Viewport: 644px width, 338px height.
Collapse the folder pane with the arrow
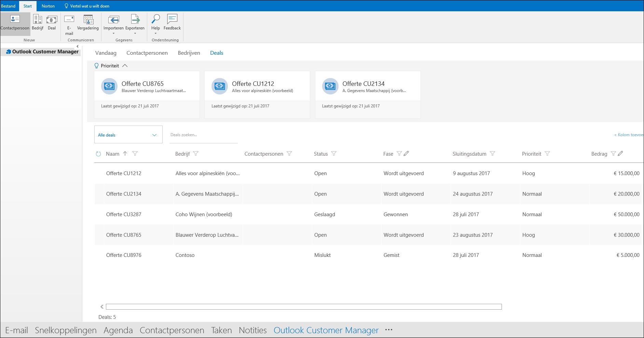pos(78,46)
